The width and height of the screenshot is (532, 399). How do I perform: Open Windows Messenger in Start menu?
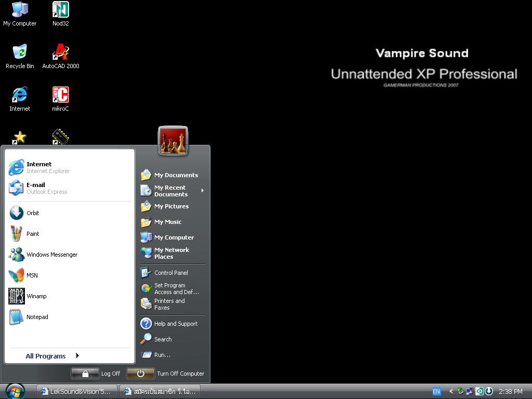(x=70, y=255)
